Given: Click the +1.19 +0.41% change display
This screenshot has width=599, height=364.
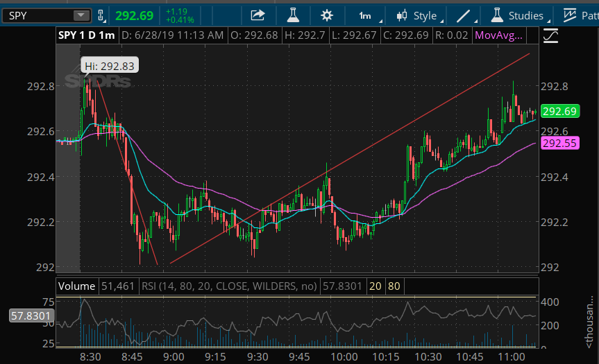Looking at the screenshot, I should coord(180,16).
